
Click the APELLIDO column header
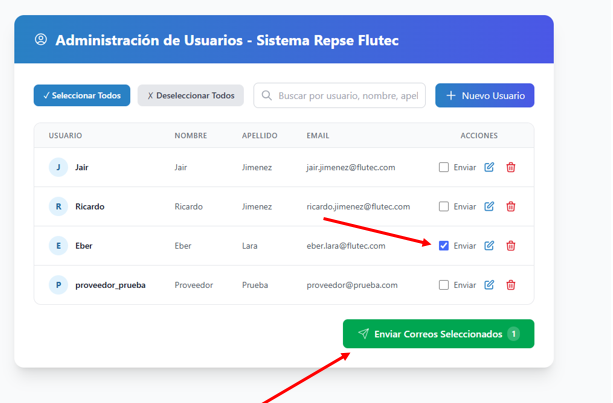point(260,136)
